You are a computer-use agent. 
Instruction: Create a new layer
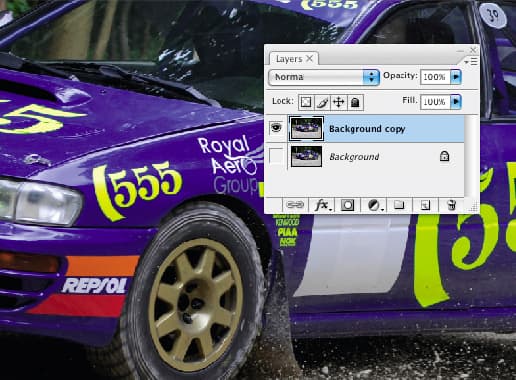(425, 205)
